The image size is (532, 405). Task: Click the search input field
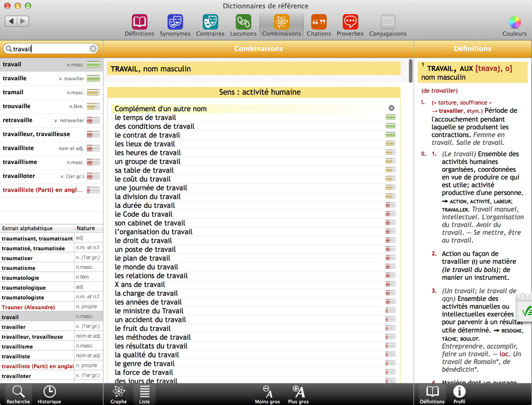(51, 49)
